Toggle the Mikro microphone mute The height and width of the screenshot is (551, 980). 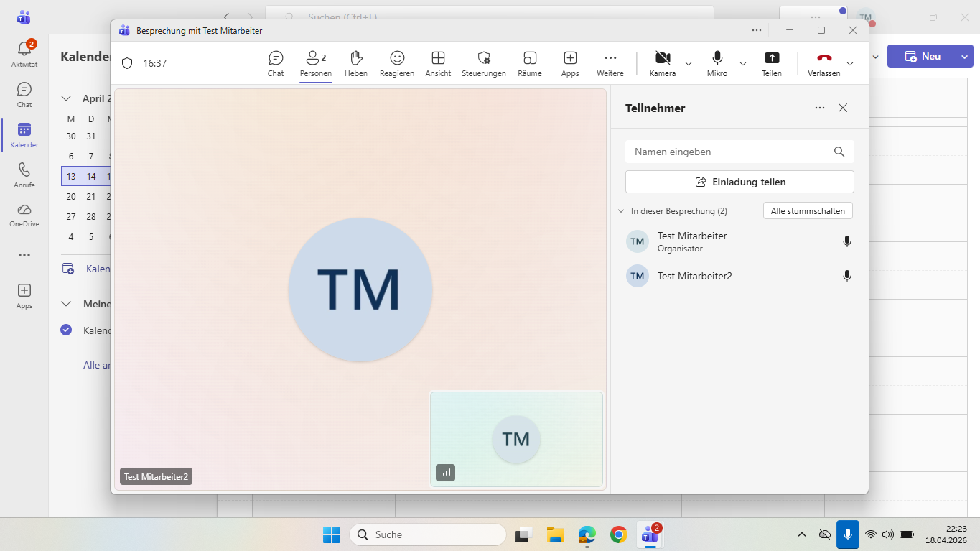(717, 63)
